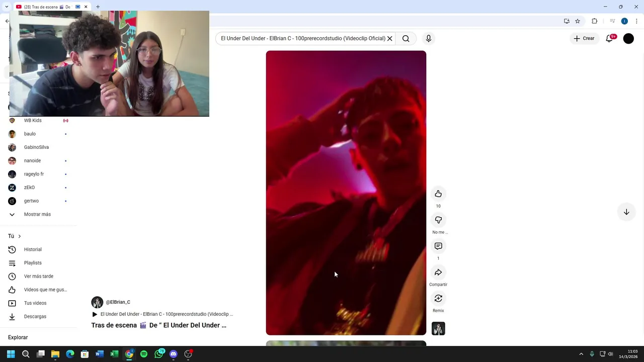Click the YouTube search text field
644x362 pixels.
tap(303, 39)
